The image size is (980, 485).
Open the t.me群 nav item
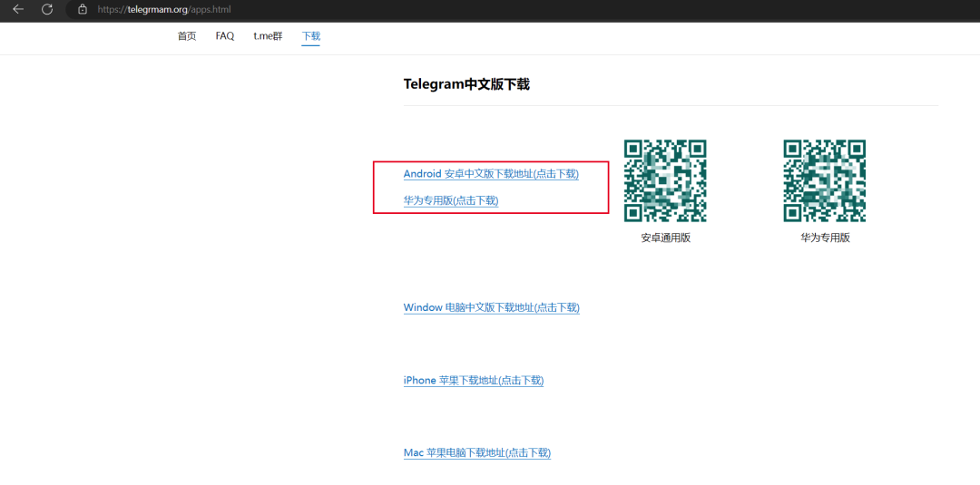(x=268, y=36)
